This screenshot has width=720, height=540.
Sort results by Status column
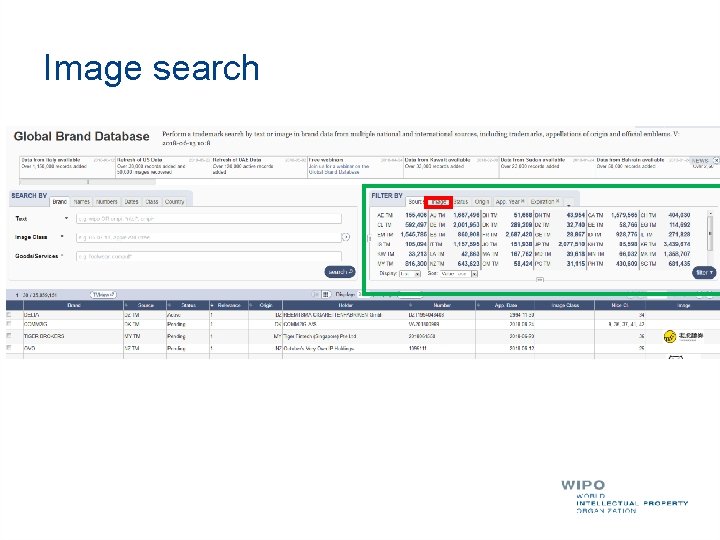click(188, 305)
